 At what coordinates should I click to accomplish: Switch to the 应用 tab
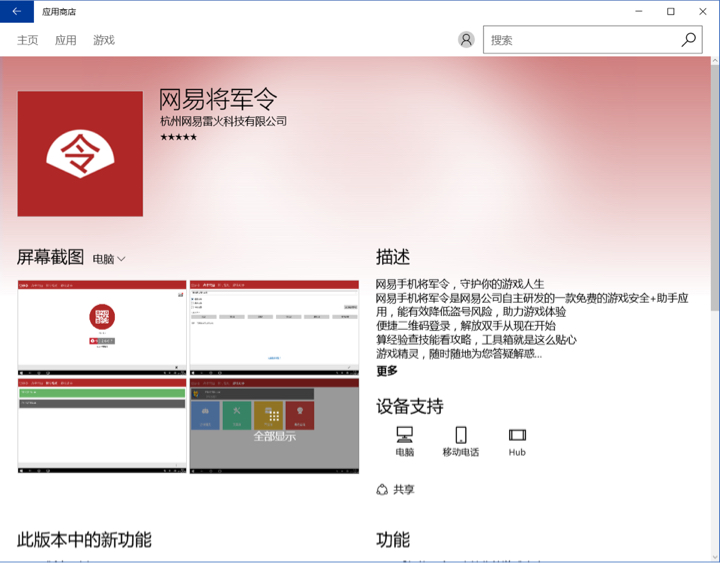(x=66, y=40)
